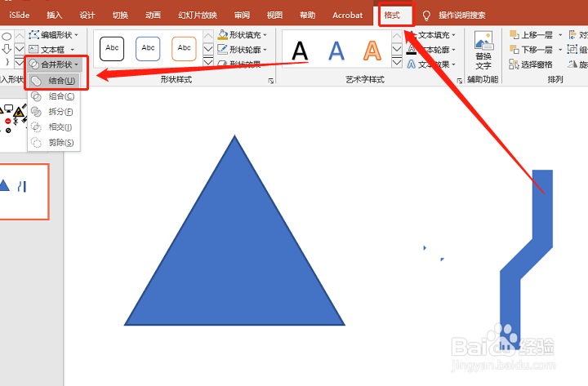This screenshot has height=386, width=588.
Task: Click the shape fill paint bucket icon
Action: pos(223,34)
